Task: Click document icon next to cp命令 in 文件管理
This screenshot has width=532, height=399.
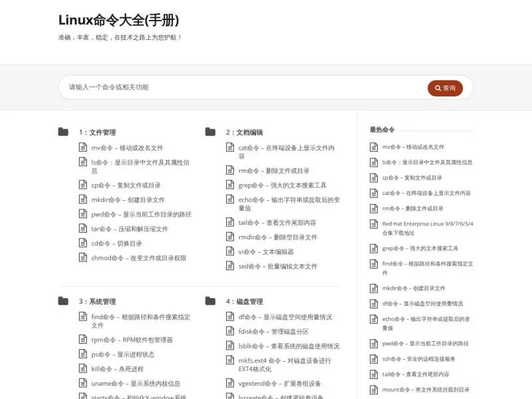Action: click(82, 185)
